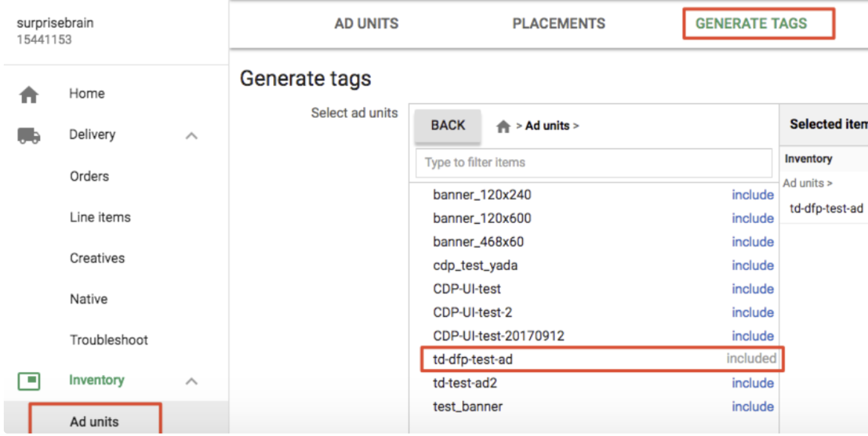This screenshot has width=868, height=436.
Task: Open the Ad Units tab
Action: click(x=366, y=24)
